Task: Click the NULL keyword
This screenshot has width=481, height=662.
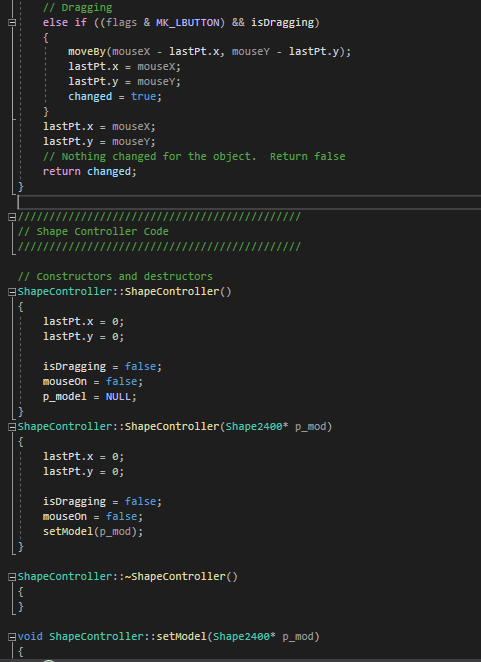Action: (x=118, y=396)
